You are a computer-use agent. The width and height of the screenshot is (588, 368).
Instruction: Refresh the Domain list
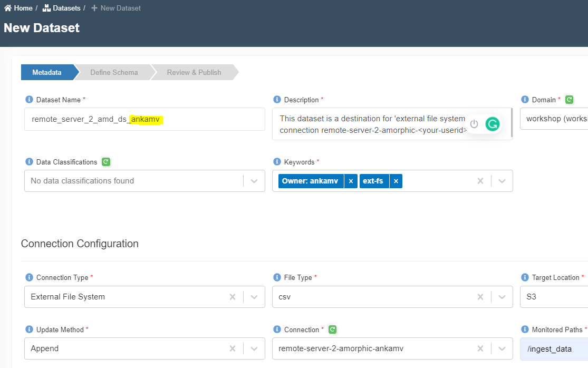click(x=569, y=99)
